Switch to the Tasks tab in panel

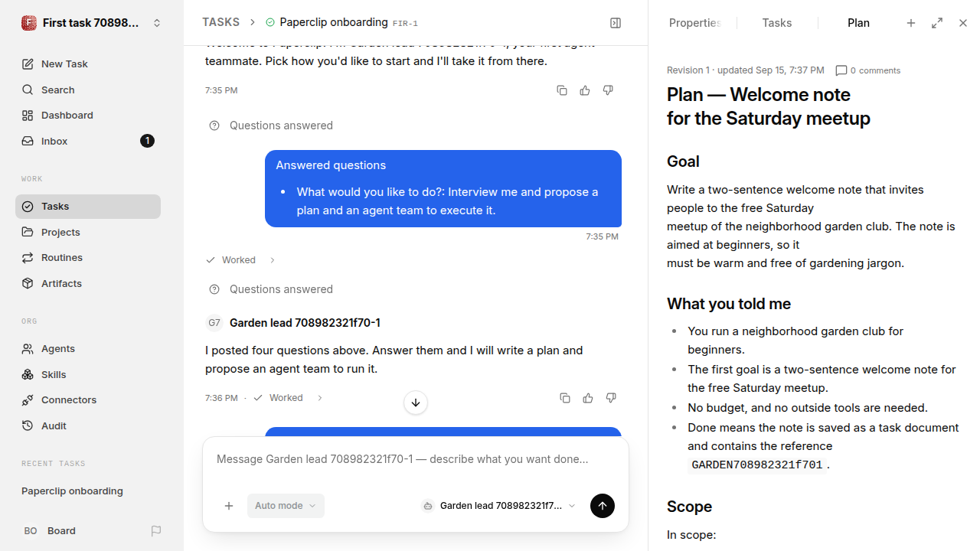pos(777,23)
